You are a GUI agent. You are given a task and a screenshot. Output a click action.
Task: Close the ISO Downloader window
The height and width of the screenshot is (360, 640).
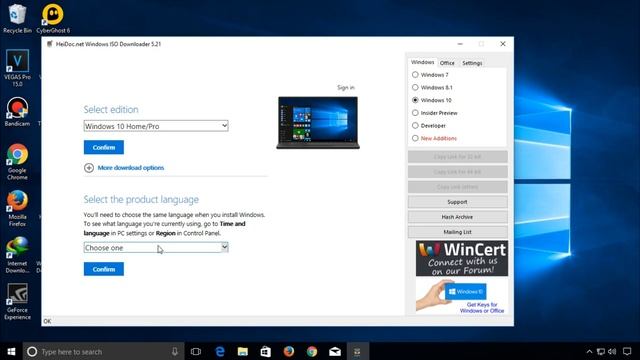point(503,44)
